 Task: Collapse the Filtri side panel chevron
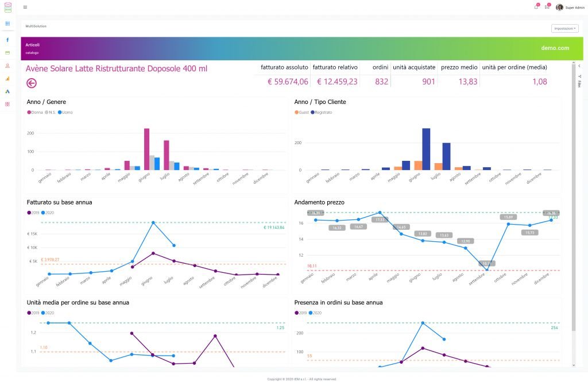click(579, 66)
